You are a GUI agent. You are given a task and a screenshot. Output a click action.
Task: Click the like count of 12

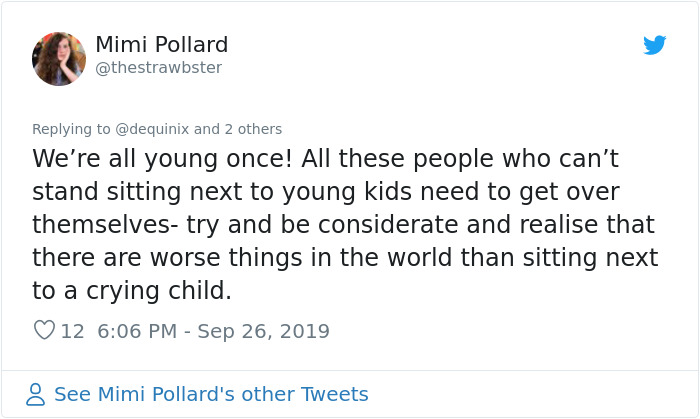[x=72, y=330]
